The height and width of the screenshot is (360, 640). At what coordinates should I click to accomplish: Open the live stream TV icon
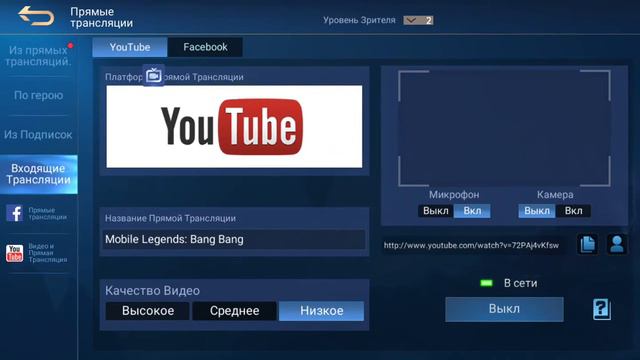pos(154,76)
